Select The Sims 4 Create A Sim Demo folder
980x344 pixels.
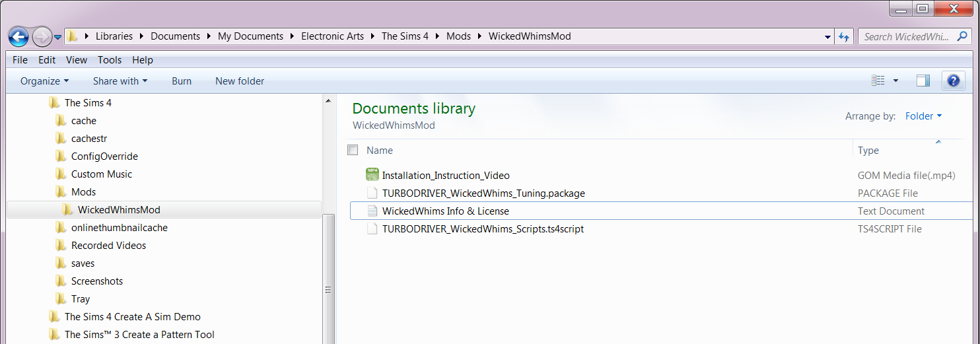click(133, 317)
